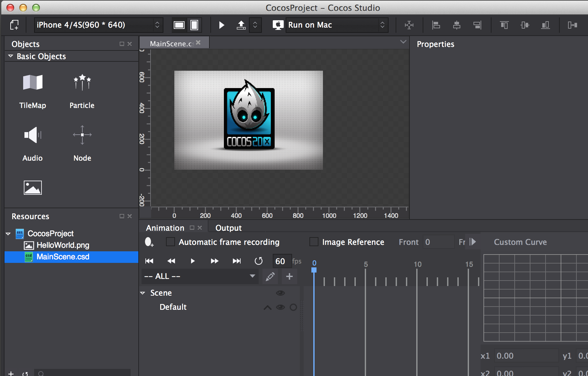
Task: Click the Run on Mac monitor icon
Action: 278,25
